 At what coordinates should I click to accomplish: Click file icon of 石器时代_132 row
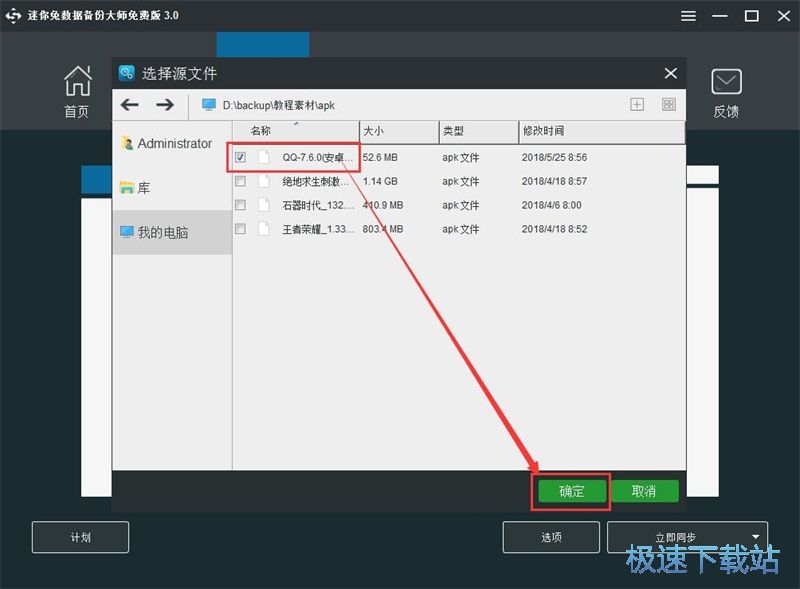[x=264, y=205]
